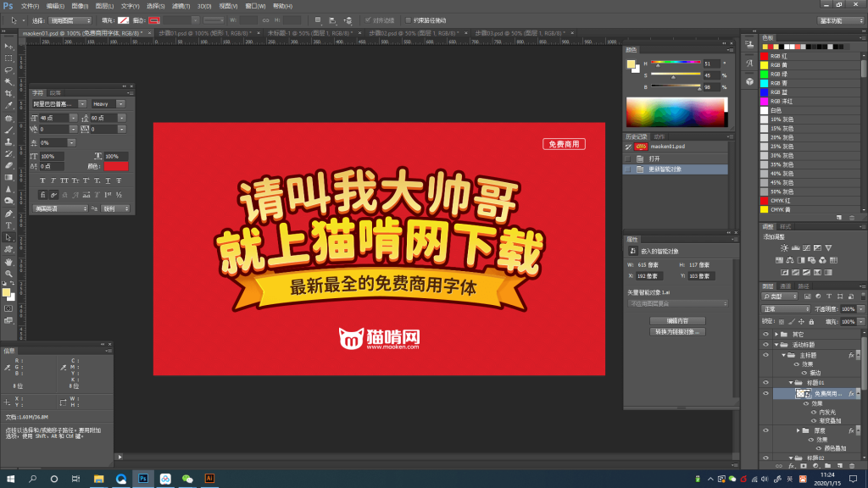Click the red text color swatch
The width and height of the screenshot is (868, 488).
coord(115,166)
